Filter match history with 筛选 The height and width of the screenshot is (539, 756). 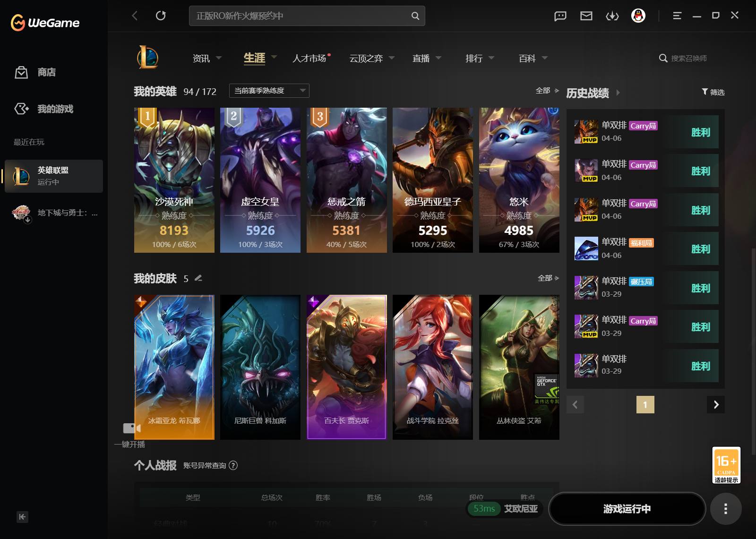[713, 92]
